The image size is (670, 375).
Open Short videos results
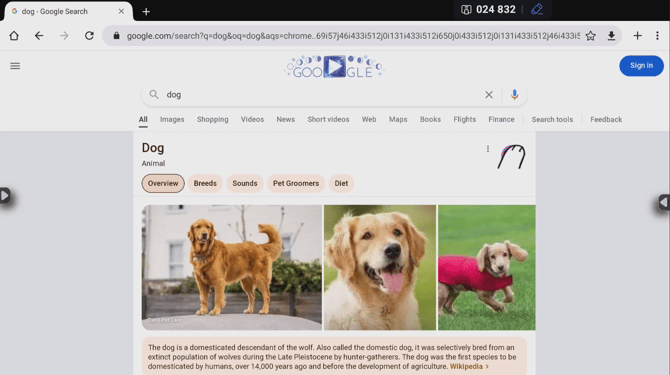coord(328,120)
